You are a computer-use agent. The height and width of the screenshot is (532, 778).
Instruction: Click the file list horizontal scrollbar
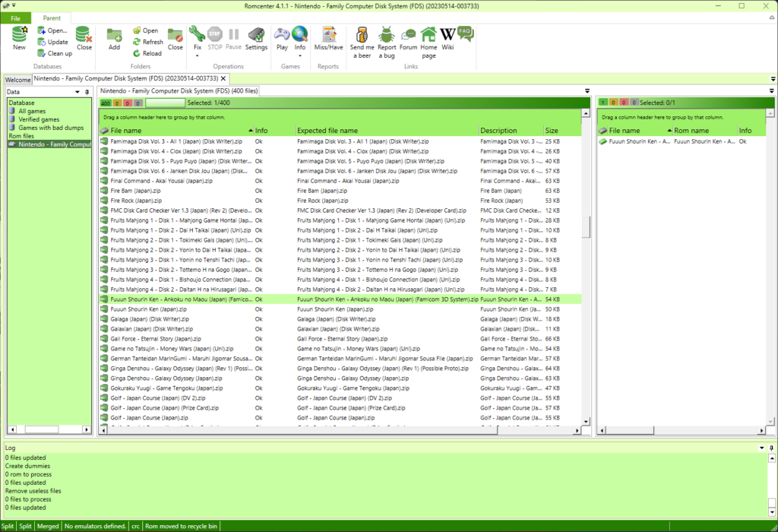pyautogui.click(x=302, y=431)
